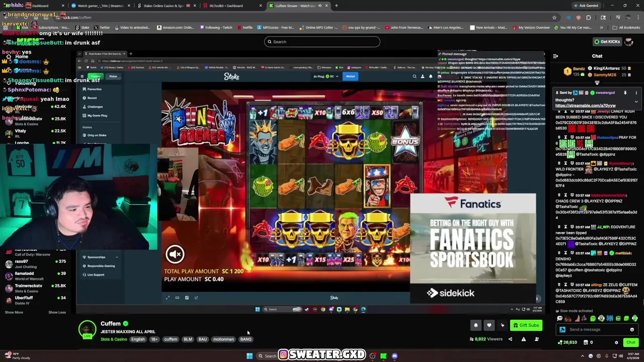This screenshot has width=644, height=362.
Task: Click Show More in the sidebar
Action: (14, 312)
